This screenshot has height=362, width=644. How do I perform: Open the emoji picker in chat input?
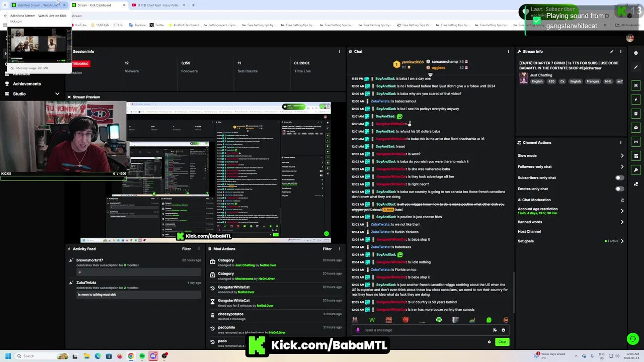[503, 330]
